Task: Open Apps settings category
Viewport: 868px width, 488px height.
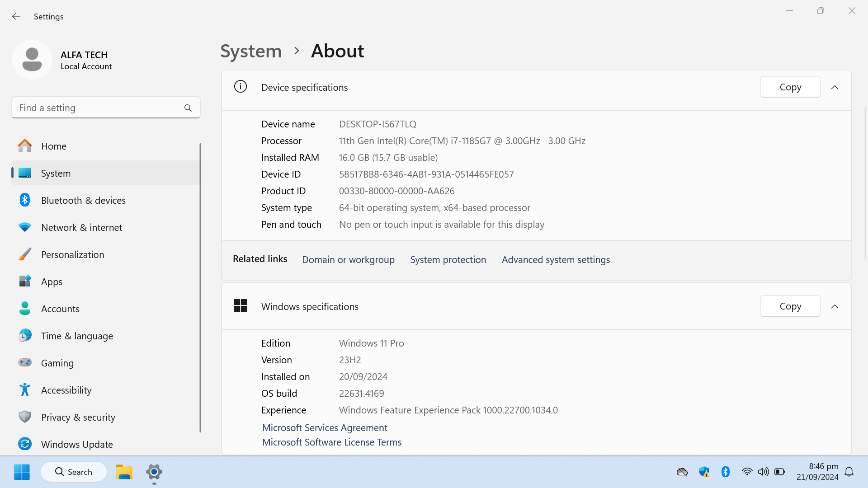Action: point(105,282)
